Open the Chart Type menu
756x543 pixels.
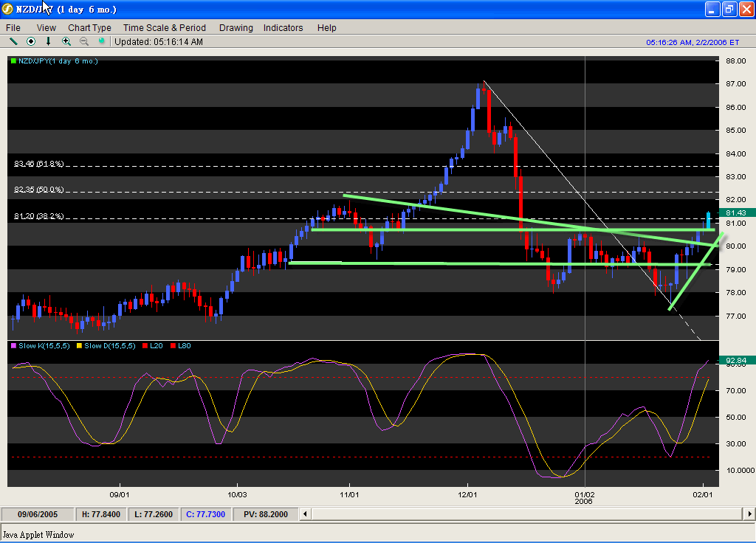click(89, 28)
